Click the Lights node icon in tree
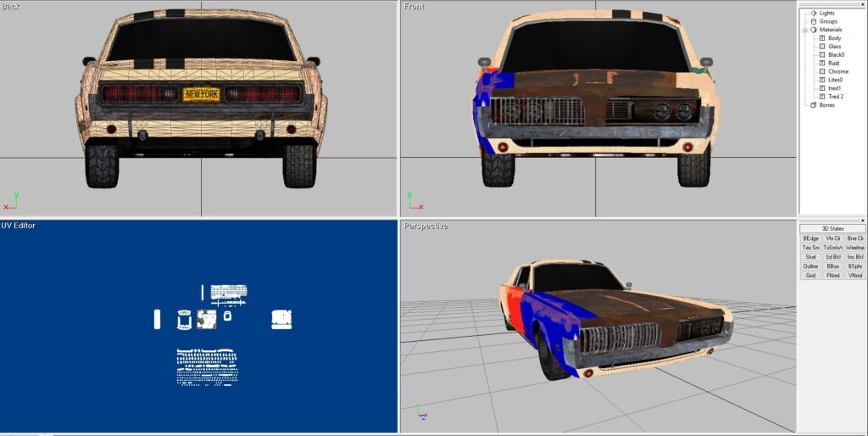This screenshot has width=868, height=436. coord(814,13)
